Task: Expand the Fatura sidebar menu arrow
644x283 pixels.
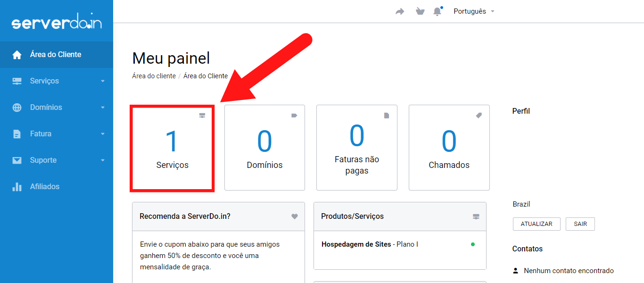Action: (103, 134)
